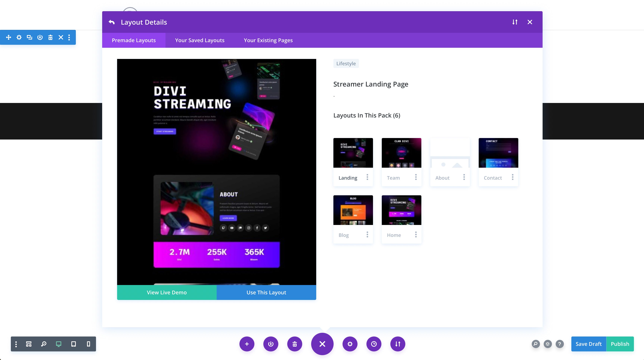
Task: Select desktop preview mode
Action: tap(59, 344)
